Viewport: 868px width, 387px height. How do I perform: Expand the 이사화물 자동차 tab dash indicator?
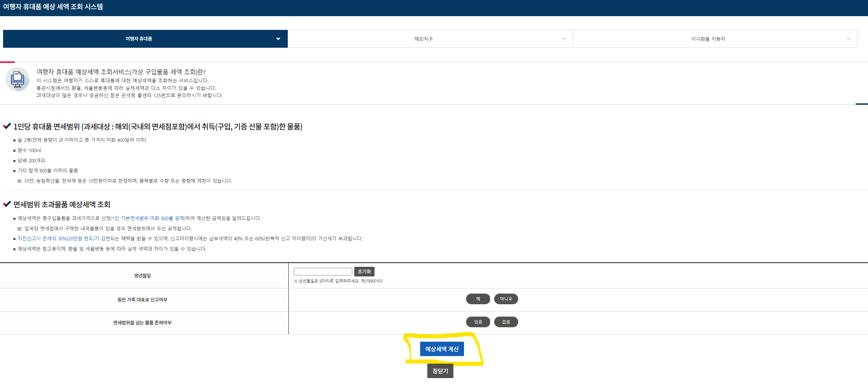848,39
